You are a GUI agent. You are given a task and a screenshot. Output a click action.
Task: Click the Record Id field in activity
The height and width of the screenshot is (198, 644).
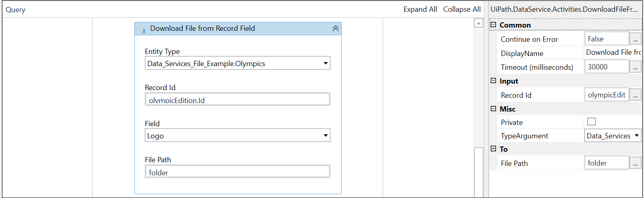point(238,99)
